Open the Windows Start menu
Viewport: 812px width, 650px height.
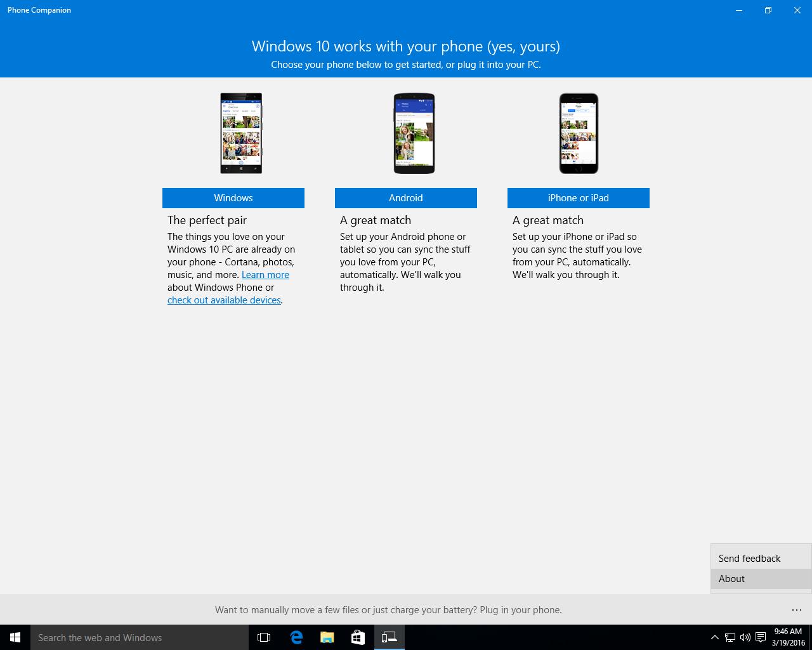[x=15, y=637]
